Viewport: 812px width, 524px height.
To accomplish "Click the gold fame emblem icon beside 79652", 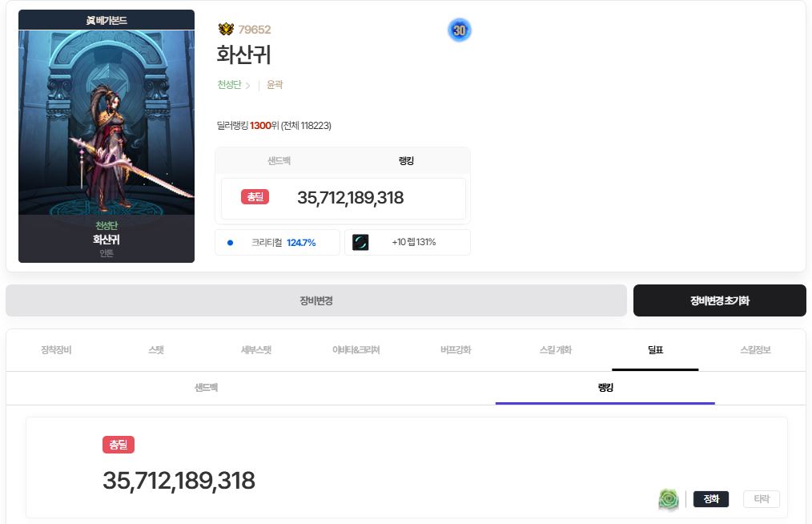I will point(226,30).
